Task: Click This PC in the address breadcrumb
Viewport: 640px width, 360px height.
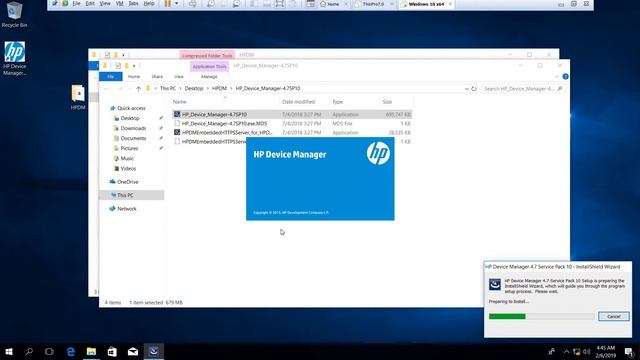Action: click(x=168, y=88)
